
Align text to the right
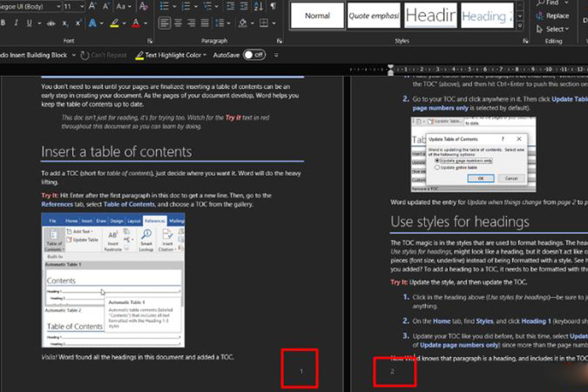(192, 23)
